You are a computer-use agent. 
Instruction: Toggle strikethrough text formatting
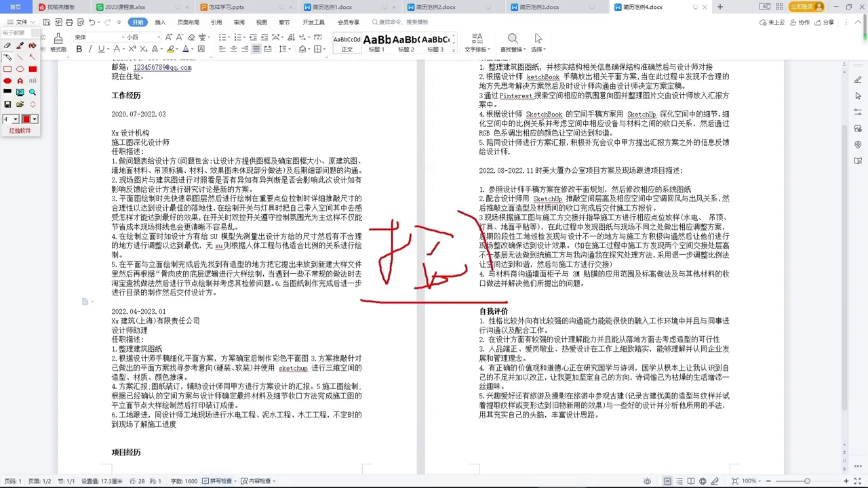(x=117, y=49)
